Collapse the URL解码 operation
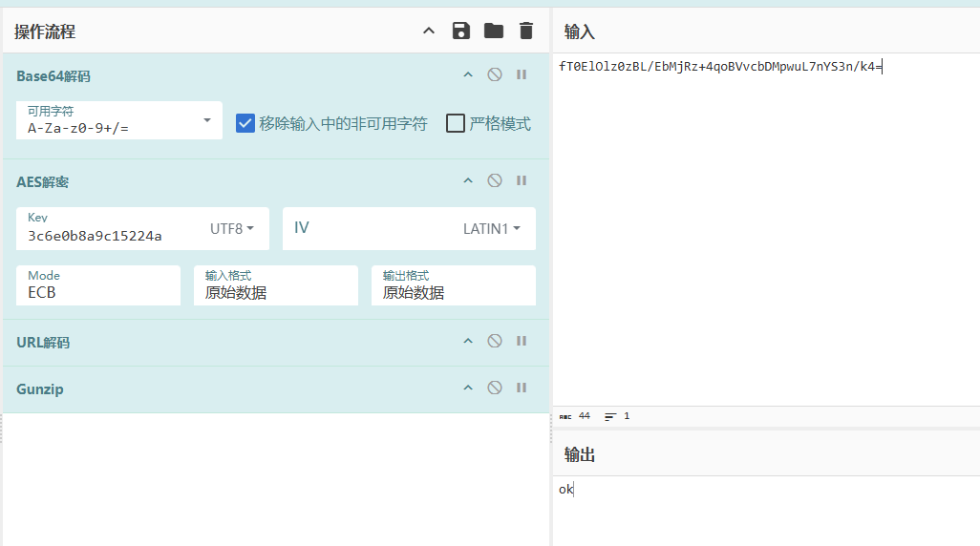This screenshot has height=546, width=980. pyautogui.click(x=468, y=342)
